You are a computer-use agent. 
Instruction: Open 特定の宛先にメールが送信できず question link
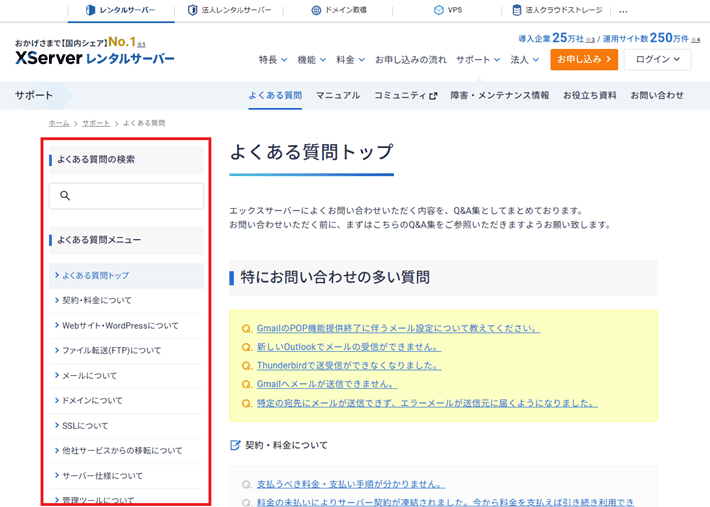427,403
